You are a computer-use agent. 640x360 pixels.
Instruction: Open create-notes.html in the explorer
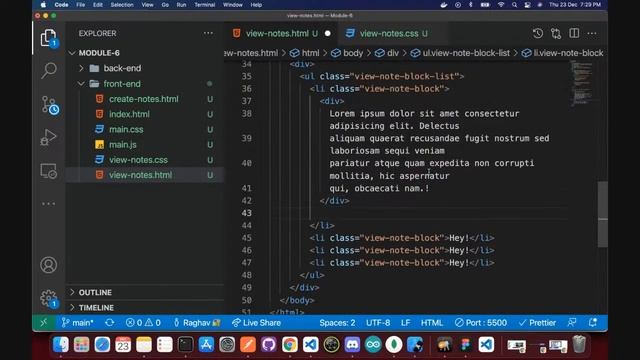pyautogui.click(x=144, y=99)
